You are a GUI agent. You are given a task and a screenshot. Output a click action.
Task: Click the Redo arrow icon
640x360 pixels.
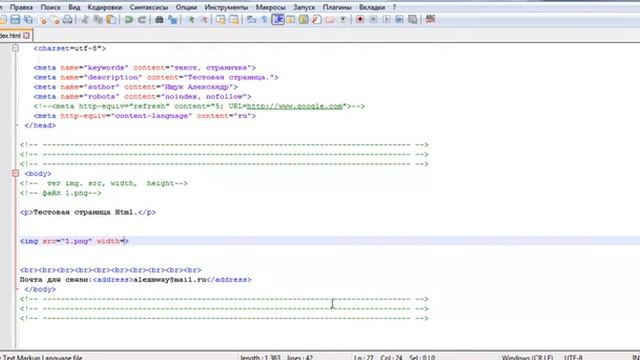coord(142,19)
